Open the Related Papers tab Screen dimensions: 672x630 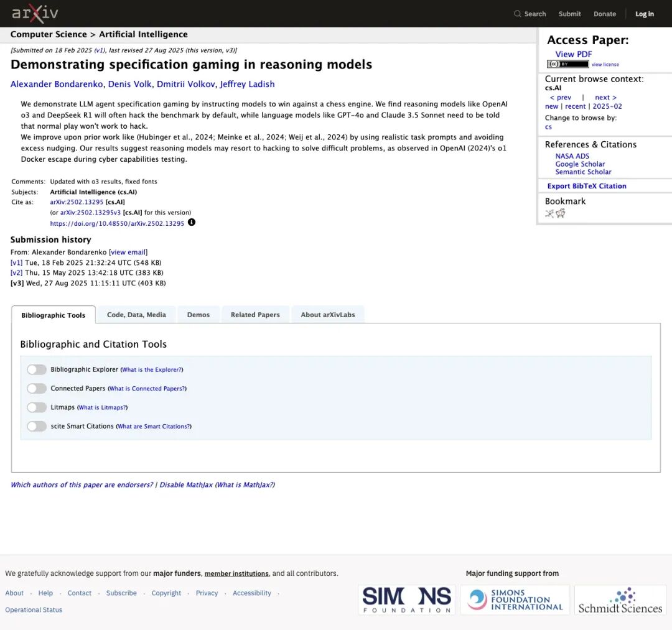255,315
